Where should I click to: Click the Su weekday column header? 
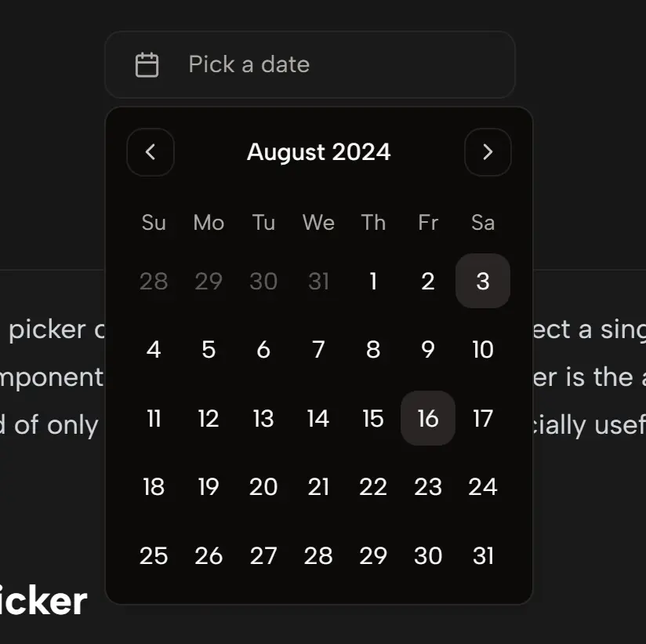154,223
